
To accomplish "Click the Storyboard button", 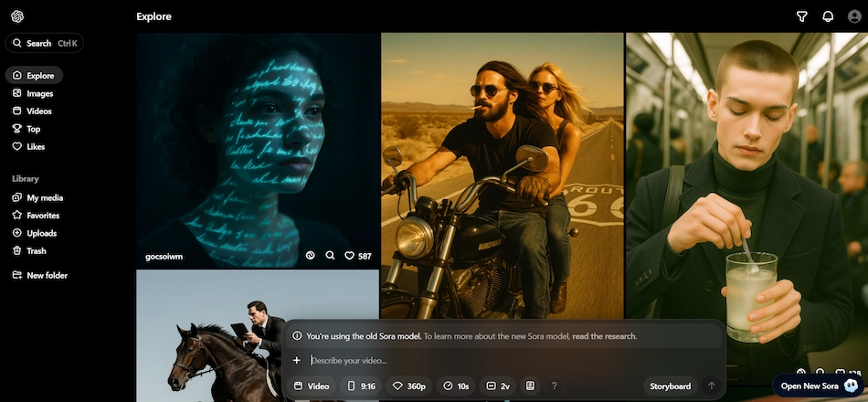I will click(670, 386).
